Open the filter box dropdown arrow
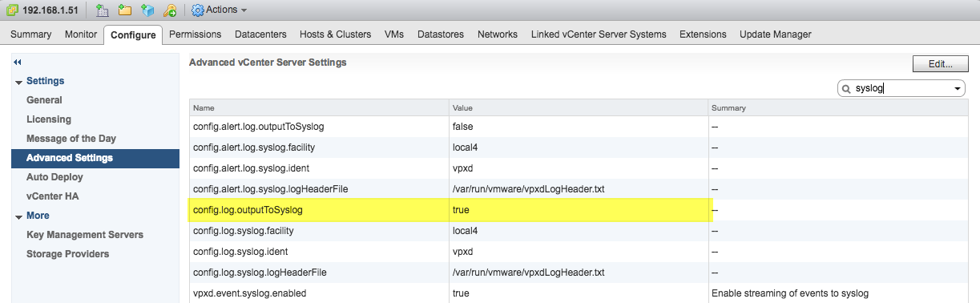This screenshot has width=980, height=303. click(958, 89)
